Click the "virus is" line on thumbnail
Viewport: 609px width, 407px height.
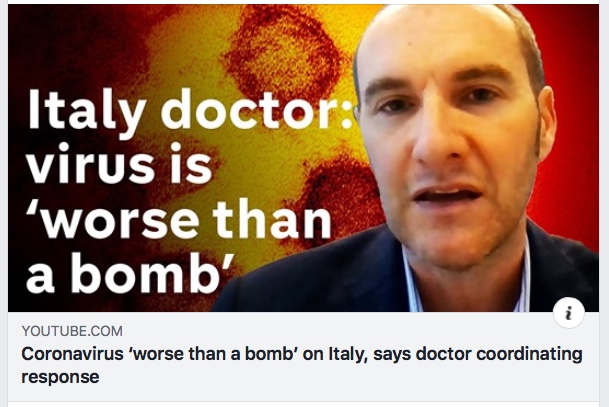[x=119, y=164]
